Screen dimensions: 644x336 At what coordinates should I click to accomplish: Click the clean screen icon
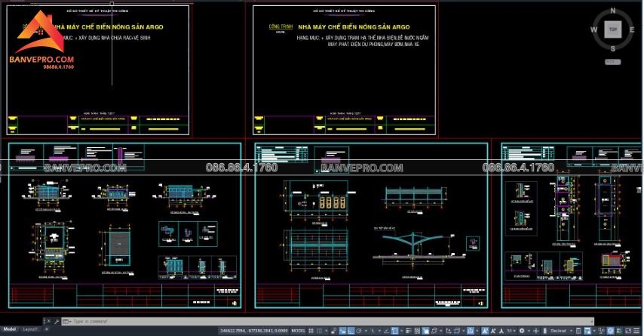628,331
